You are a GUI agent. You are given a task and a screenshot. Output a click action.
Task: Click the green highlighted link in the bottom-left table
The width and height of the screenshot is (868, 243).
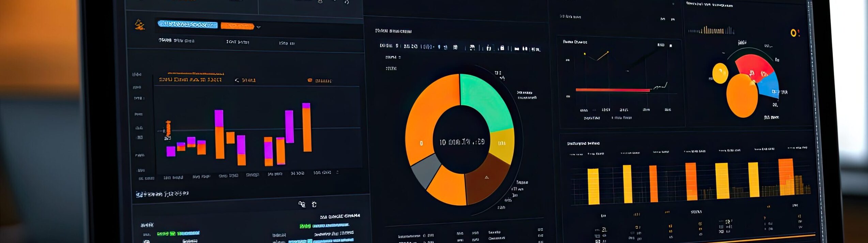tap(178, 233)
